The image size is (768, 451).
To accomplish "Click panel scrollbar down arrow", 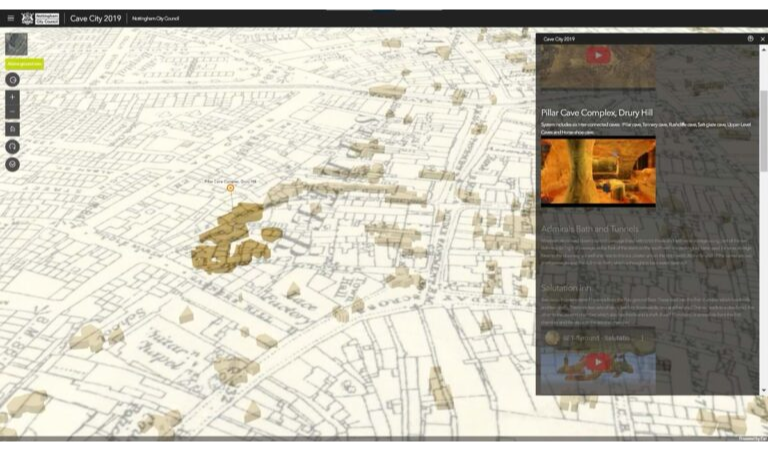I will [763, 390].
